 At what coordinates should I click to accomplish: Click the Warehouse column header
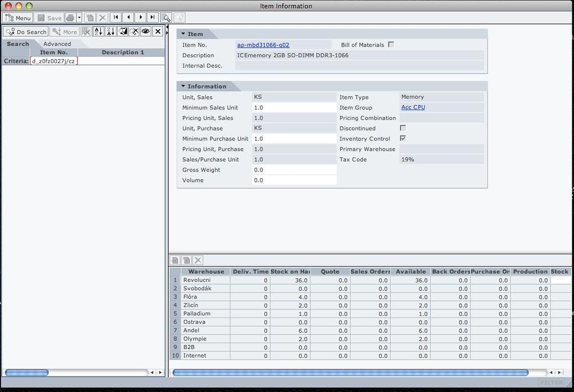(x=206, y=272)
